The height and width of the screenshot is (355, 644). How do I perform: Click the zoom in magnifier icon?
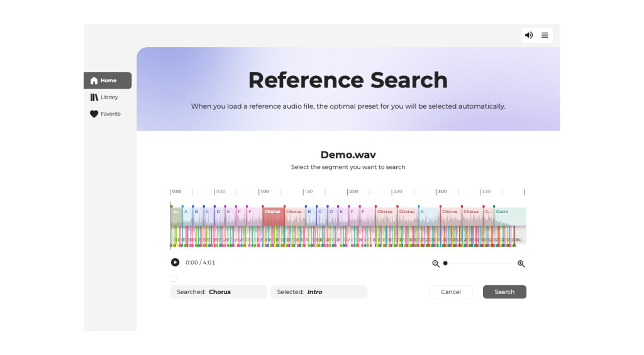pos(521,264)
